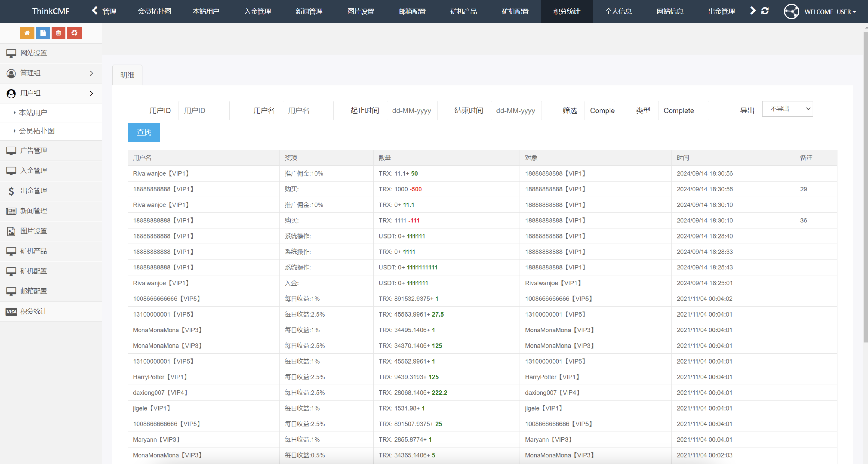The height and width of the screenshot is (464, 868).
Task: Click the red delete icon in toolbar
Action: [57, 33]
